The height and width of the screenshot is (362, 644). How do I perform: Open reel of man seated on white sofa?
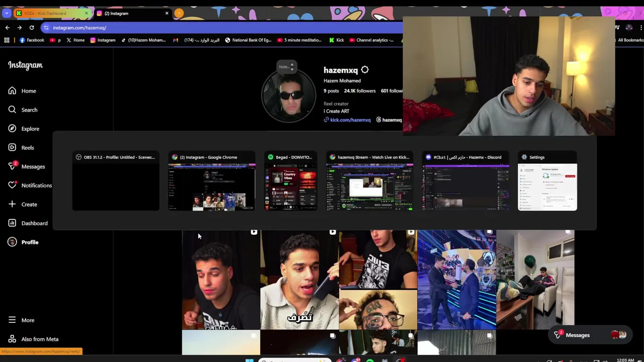tap(535, 280)
